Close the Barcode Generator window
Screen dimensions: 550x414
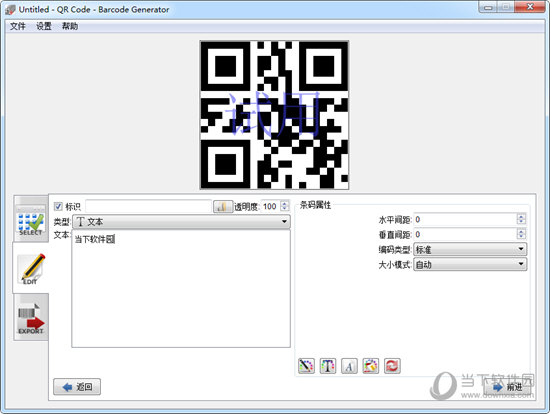coord(530,7)
